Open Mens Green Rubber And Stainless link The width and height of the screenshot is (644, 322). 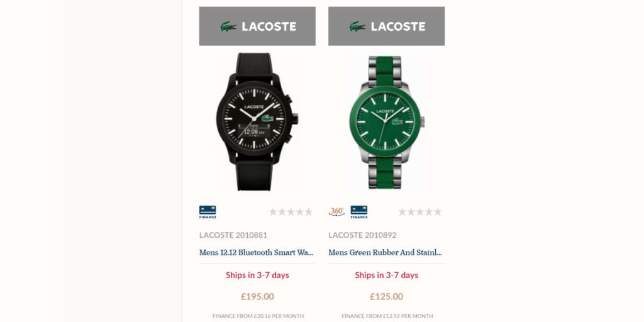point(386,252)
